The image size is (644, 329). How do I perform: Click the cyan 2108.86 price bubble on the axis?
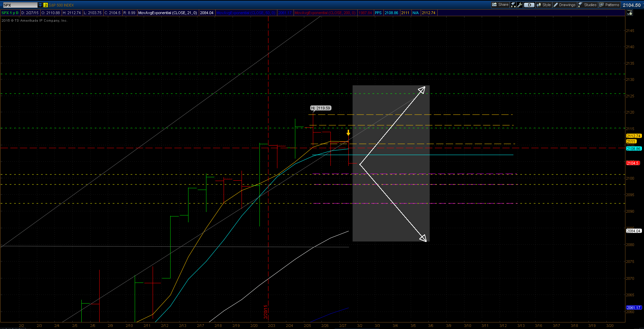[x=634, y=149]
